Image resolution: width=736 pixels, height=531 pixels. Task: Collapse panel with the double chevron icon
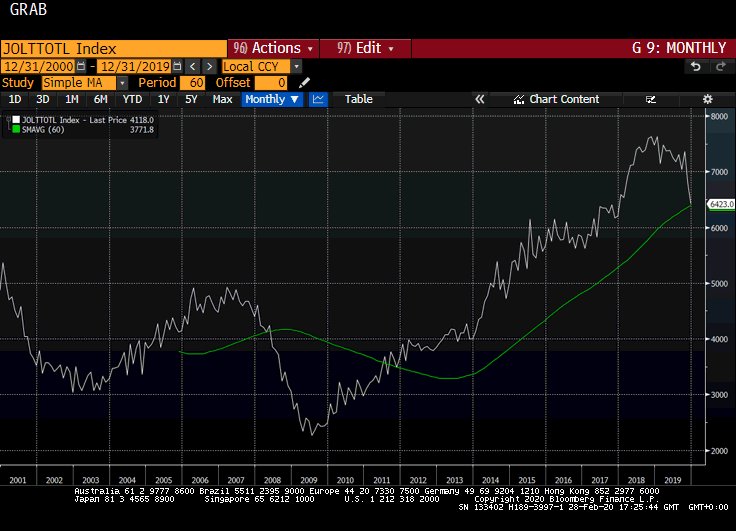pos(479,99)
